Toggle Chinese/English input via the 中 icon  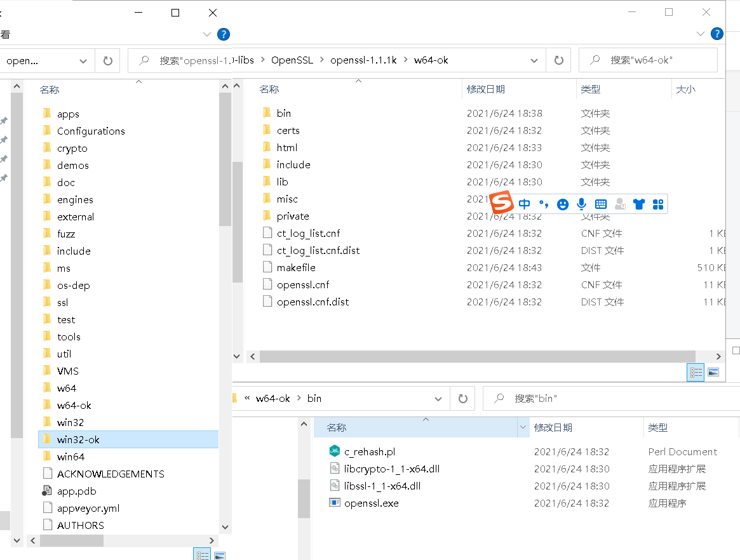(524, 204)
